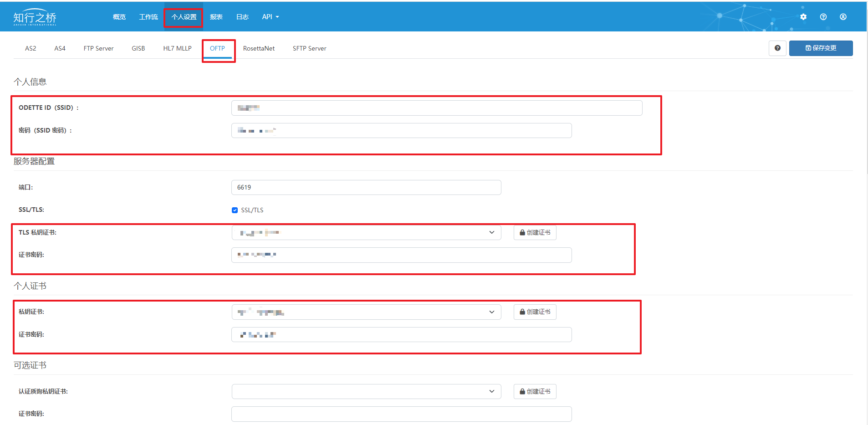Select the SFTP Server tab

point(309,48)
